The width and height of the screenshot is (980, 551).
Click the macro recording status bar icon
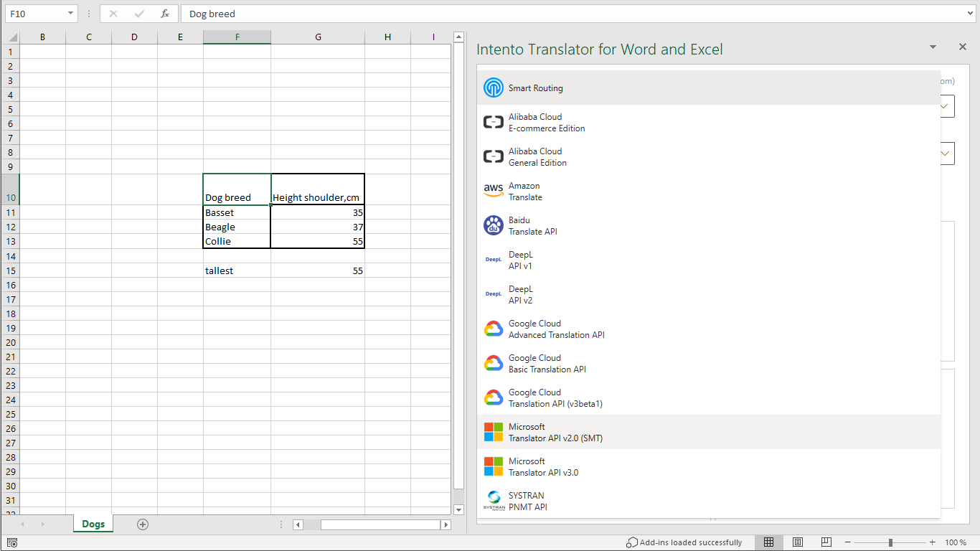11,543
